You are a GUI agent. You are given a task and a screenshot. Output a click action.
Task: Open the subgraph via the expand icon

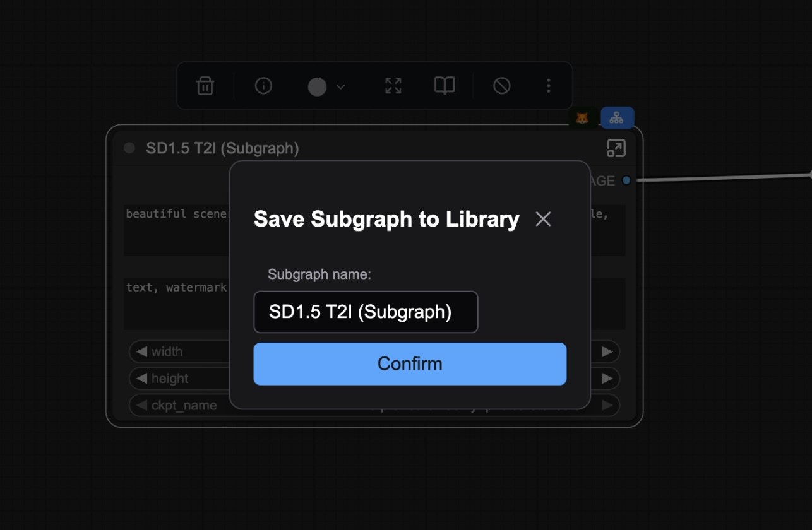click(x=616, y=147)
